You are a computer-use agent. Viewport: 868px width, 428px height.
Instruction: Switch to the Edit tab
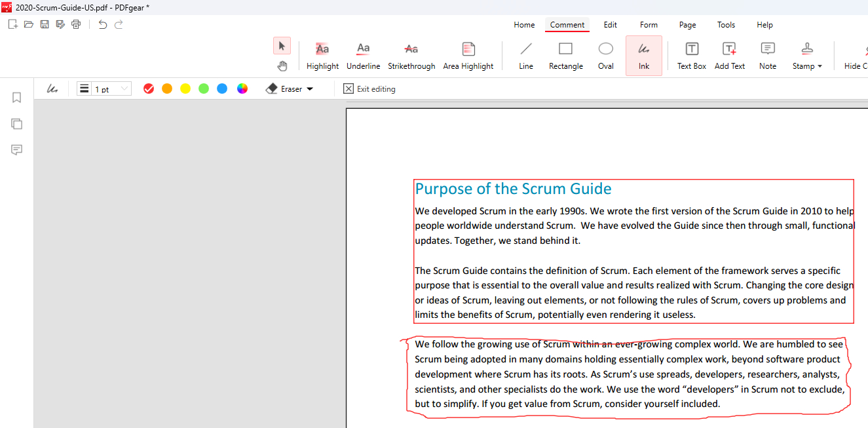[610, 25]
